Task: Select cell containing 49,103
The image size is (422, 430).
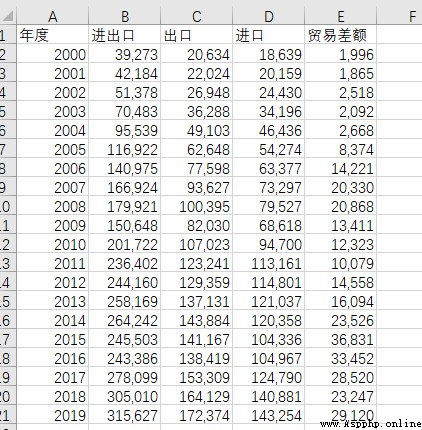Action: (197, 130)
